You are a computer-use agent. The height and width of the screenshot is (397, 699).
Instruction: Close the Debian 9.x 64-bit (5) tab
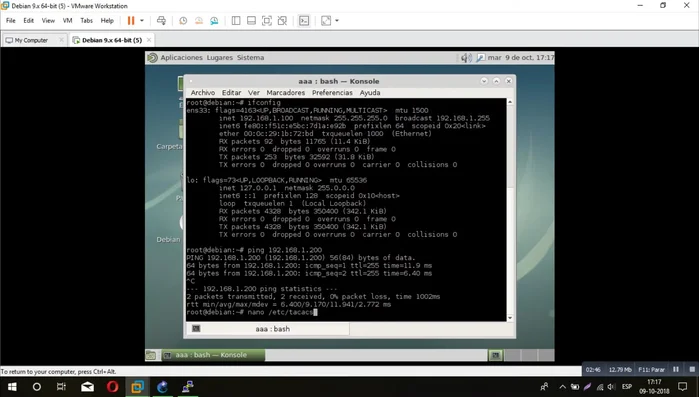(x=149, y=40)
